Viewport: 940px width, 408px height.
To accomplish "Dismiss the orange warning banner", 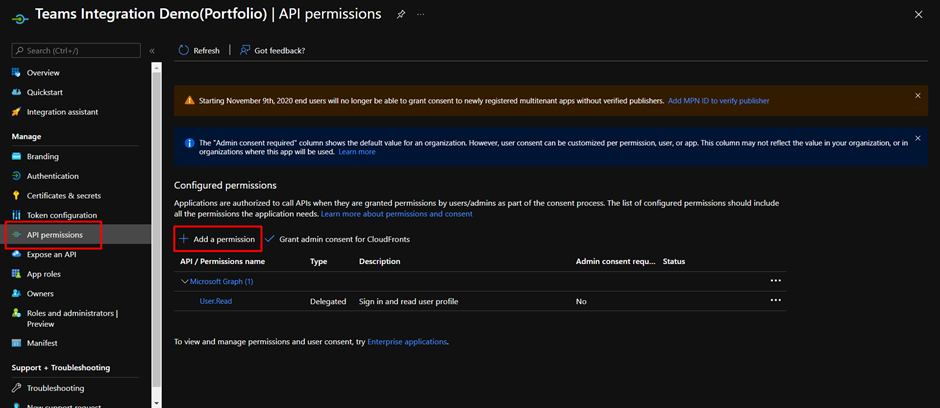I will coord(918,95).
